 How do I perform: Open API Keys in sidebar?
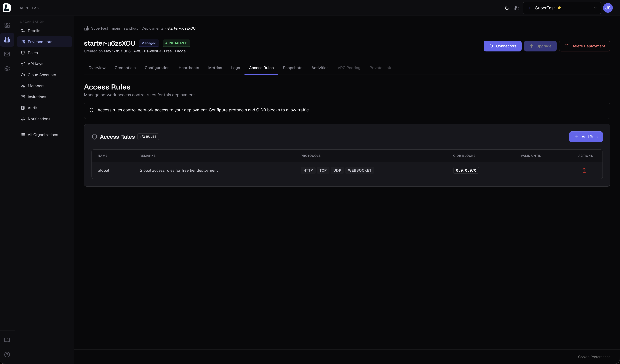tap(45, 64)
